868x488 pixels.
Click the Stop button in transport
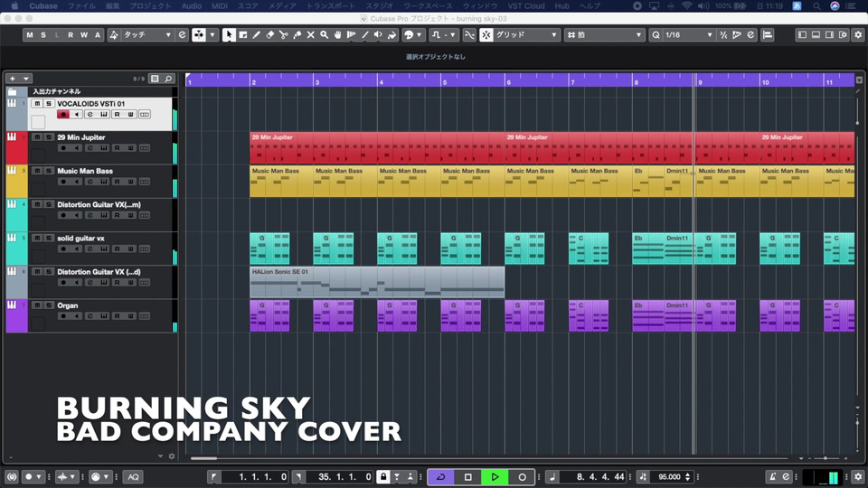467,477
